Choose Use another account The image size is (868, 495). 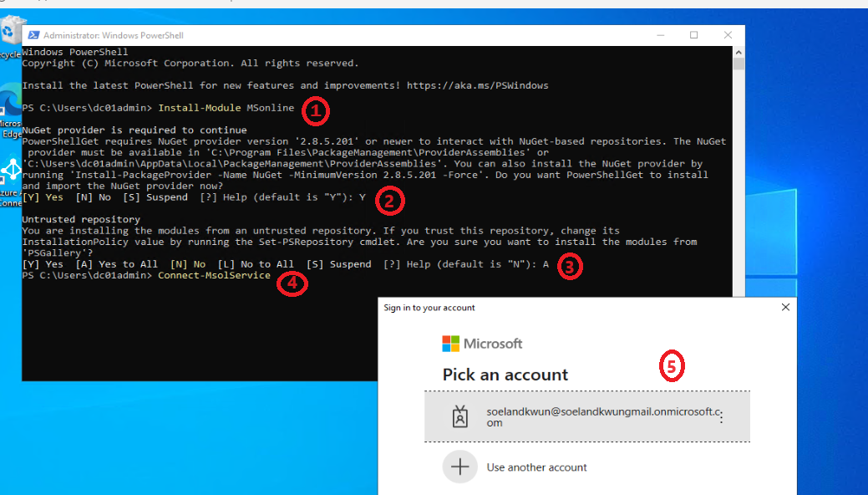586,467
